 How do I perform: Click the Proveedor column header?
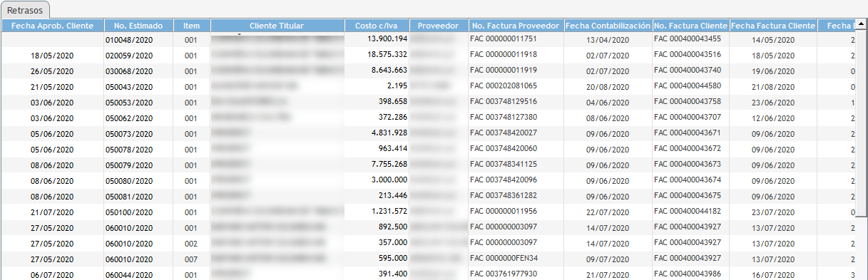[x=439, y=26]
